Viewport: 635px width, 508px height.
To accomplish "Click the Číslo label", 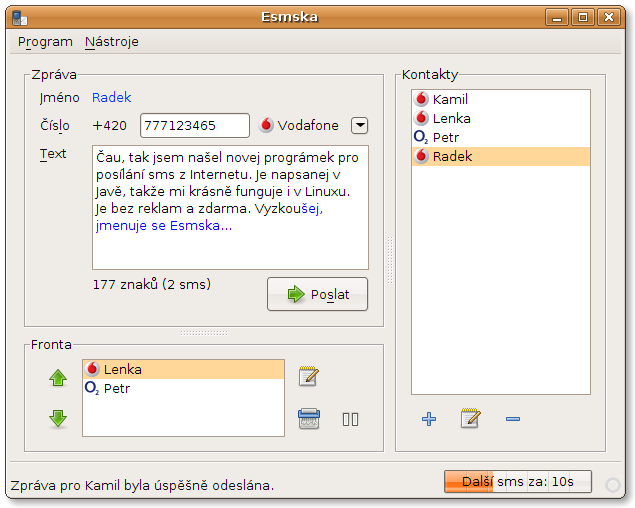I will pyautogui.click(x=55, y=126).
